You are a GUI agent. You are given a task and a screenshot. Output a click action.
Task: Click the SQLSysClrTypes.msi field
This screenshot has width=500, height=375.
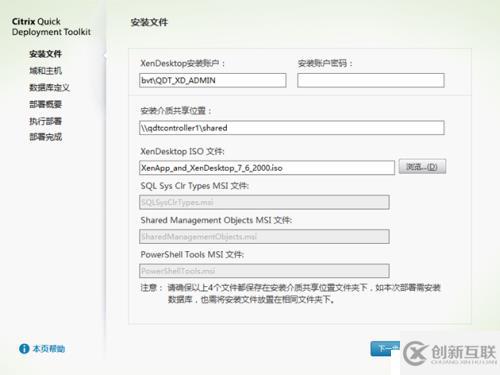[x=264, y=202]
